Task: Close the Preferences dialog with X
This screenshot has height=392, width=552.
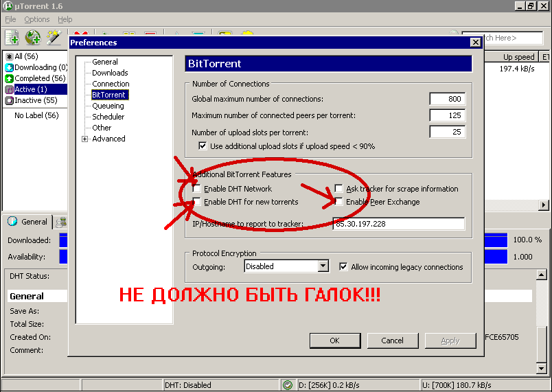Action: 475,43
